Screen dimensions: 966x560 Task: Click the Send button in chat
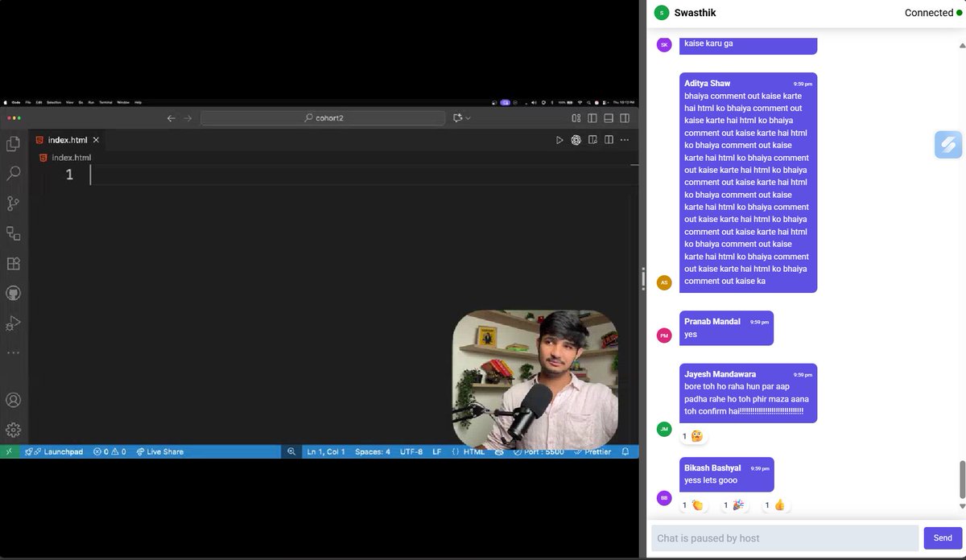(x=942, y=537)
